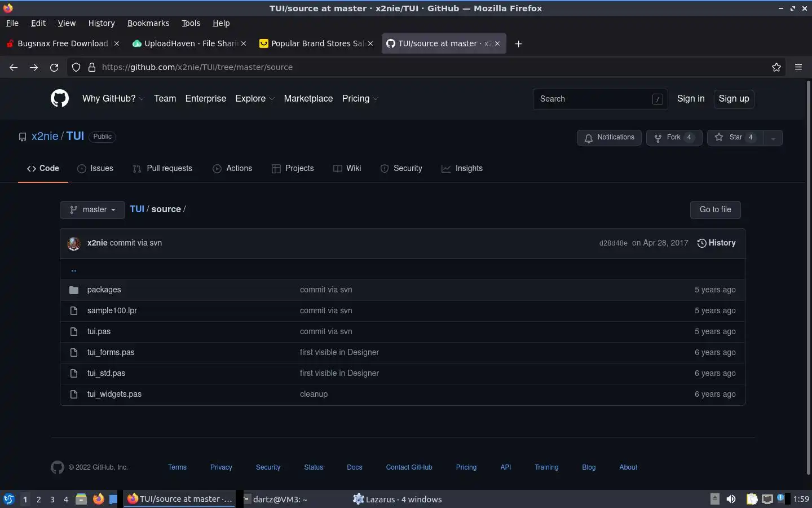View site security via padlock icon
This screenshot has width=812, height=508.
91,67
